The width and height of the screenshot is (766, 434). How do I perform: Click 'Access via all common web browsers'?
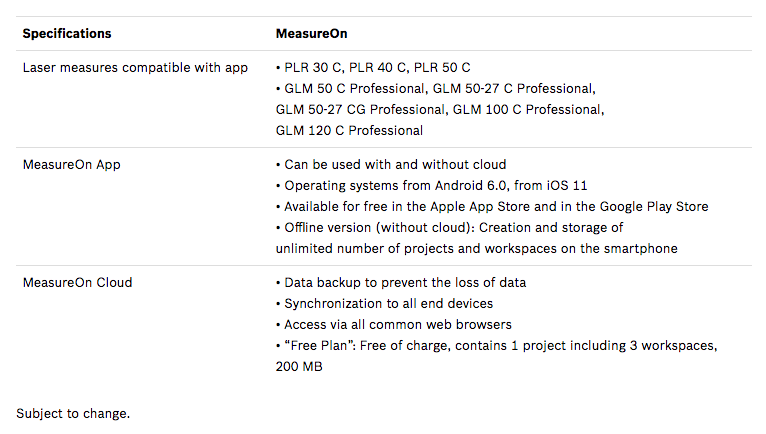coord(393,325)
